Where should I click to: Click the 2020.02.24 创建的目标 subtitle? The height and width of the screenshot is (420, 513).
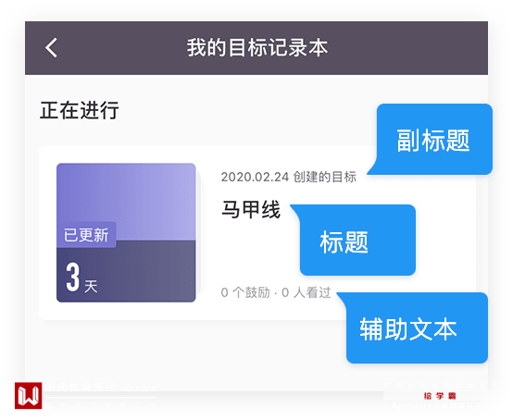pos(289,177)
